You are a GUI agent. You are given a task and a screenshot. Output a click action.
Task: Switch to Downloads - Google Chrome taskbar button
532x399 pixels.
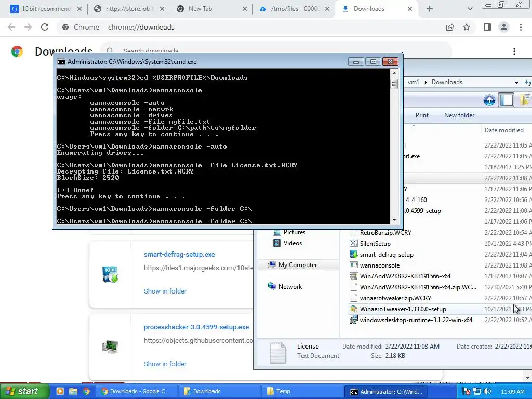[136, 391]
